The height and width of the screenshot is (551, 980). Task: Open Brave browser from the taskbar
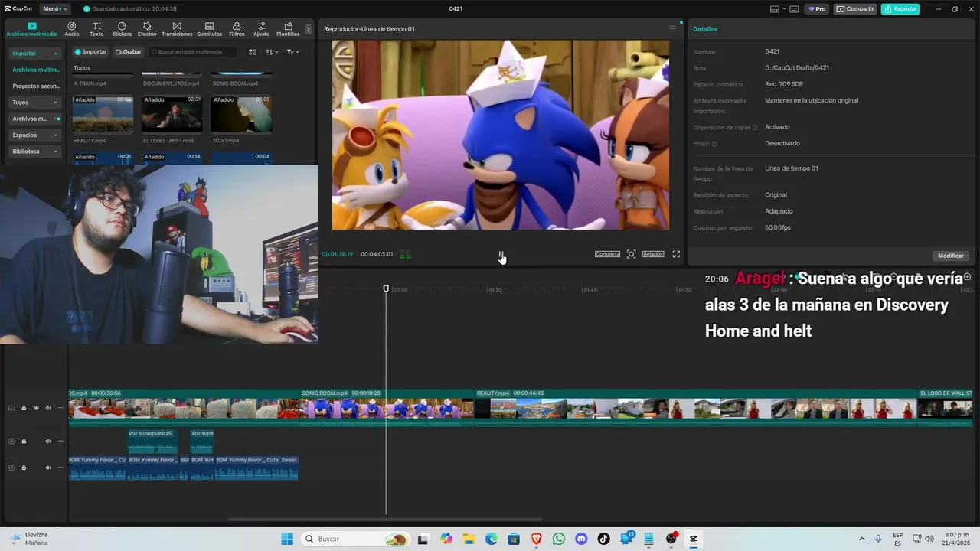[x=537, y=539]
